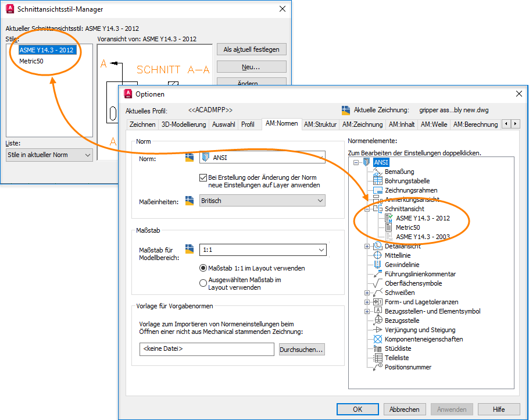Click the Verjüngung und Steigung icon

pyautogui.click(x=377, y=329)
